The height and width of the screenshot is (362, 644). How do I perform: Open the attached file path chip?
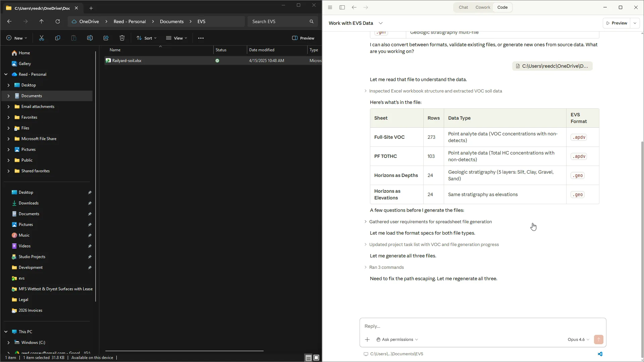(x=552, y=66)
